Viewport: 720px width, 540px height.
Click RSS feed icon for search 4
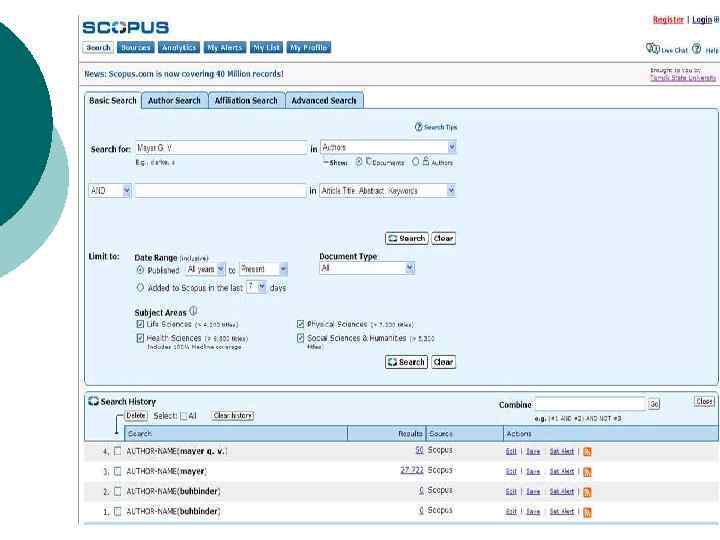tap(587, 452)
